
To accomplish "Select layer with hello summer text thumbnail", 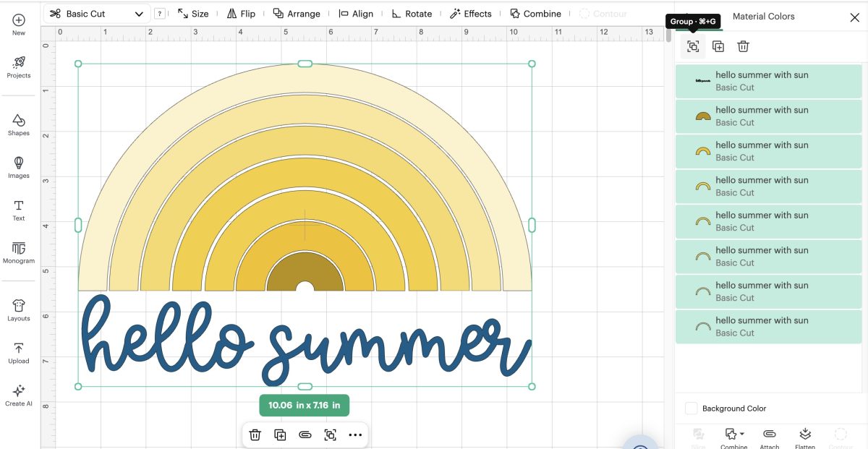I will coord(768,81).
